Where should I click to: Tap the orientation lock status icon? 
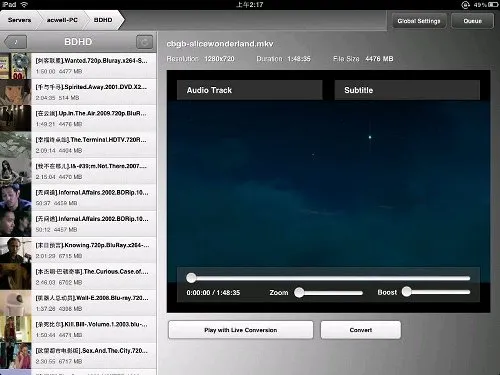click(x=465, y=5)
